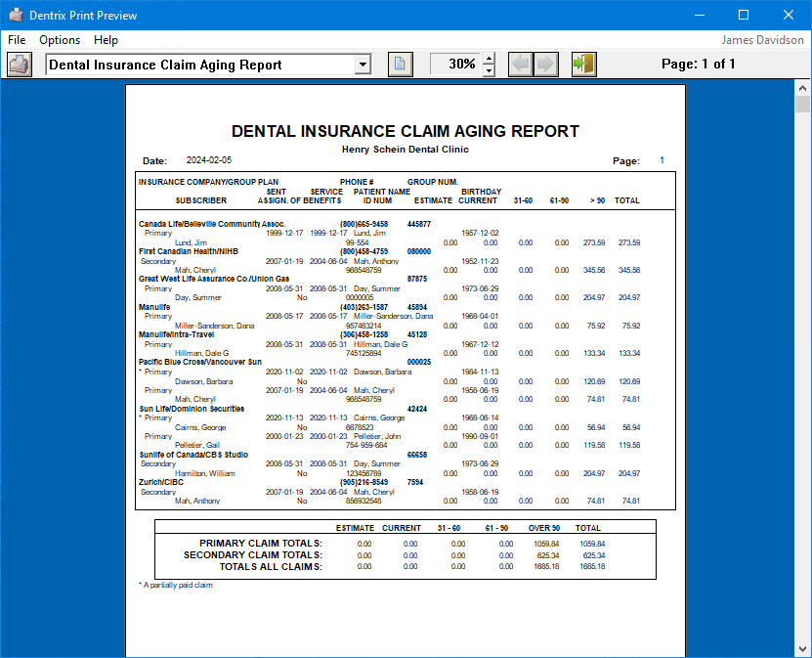
Task: Click the exit door icon
Action: click(584, 65)
